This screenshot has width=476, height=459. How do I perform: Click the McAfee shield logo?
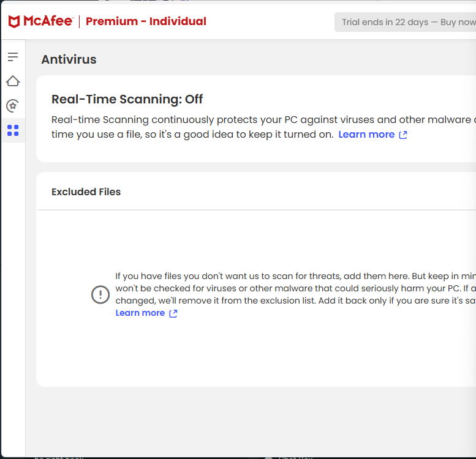tap(14, 22)
